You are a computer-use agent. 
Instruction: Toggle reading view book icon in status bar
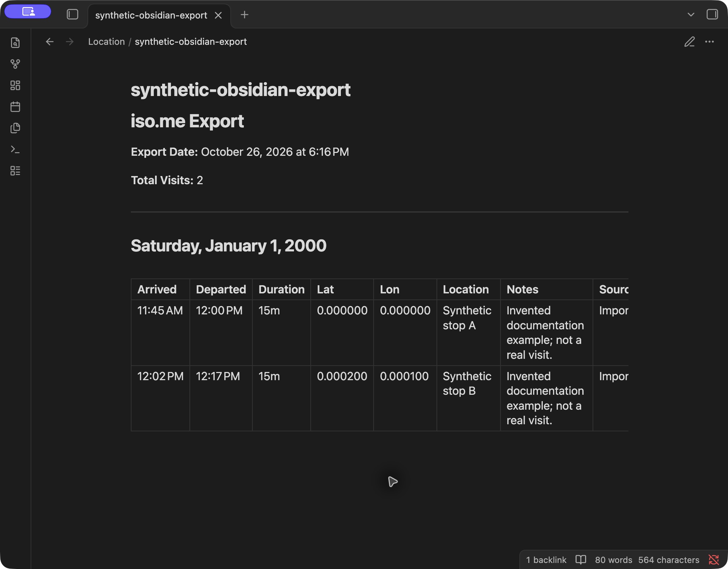tap(580, 560)
